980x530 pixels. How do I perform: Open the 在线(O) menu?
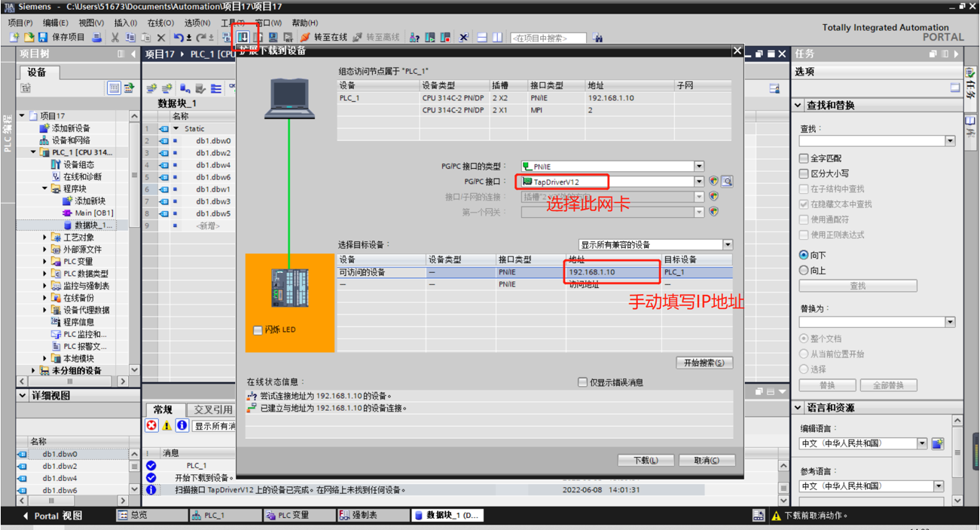(x=160, y=23)
